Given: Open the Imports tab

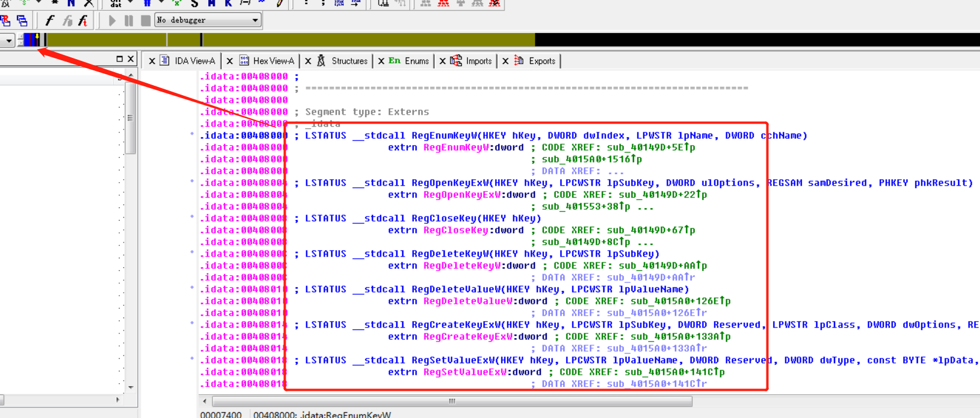Looking at the screenshot, I should point(478,61).
